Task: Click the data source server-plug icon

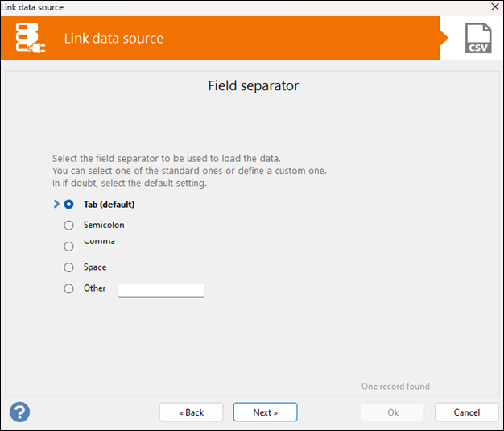Action: pos(31,38)
